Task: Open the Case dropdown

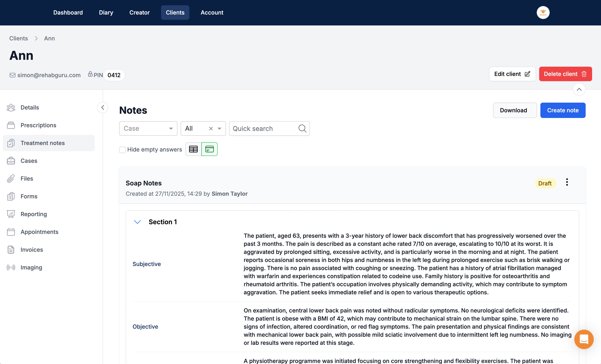Action: coord(148,128)
